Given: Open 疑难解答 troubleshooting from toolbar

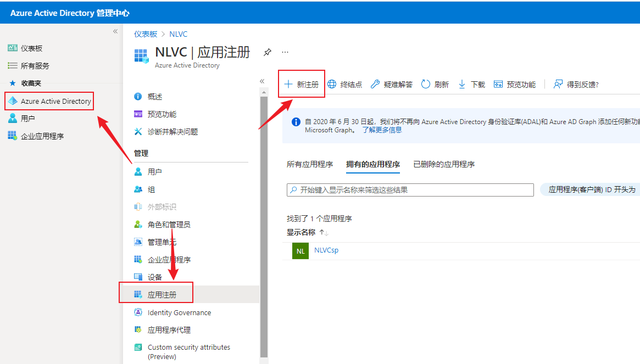Looking at the screenshot, I should [x=392, y=85].
